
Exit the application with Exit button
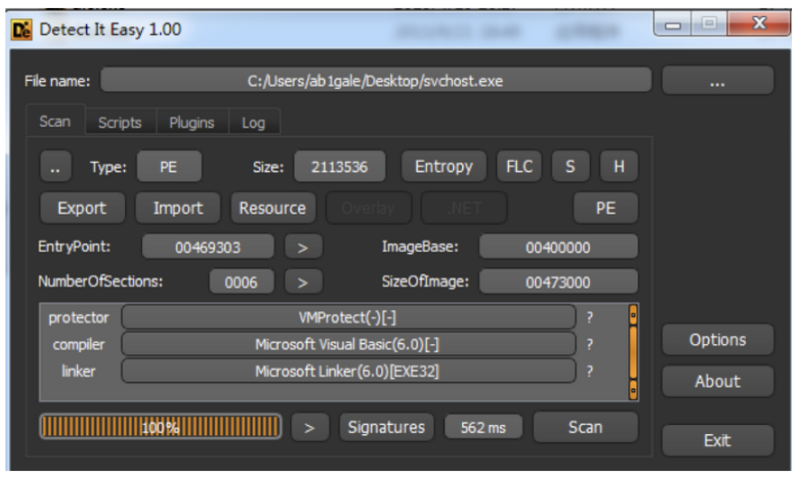[717, 440]
